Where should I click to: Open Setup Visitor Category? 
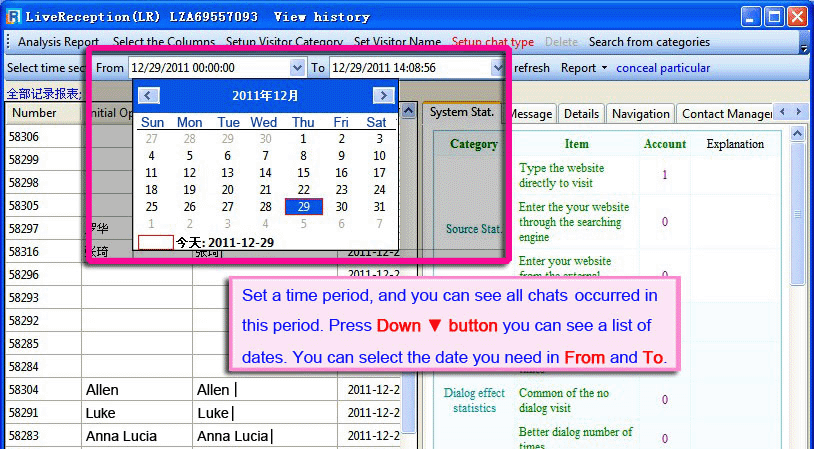(x=284, y=42)
